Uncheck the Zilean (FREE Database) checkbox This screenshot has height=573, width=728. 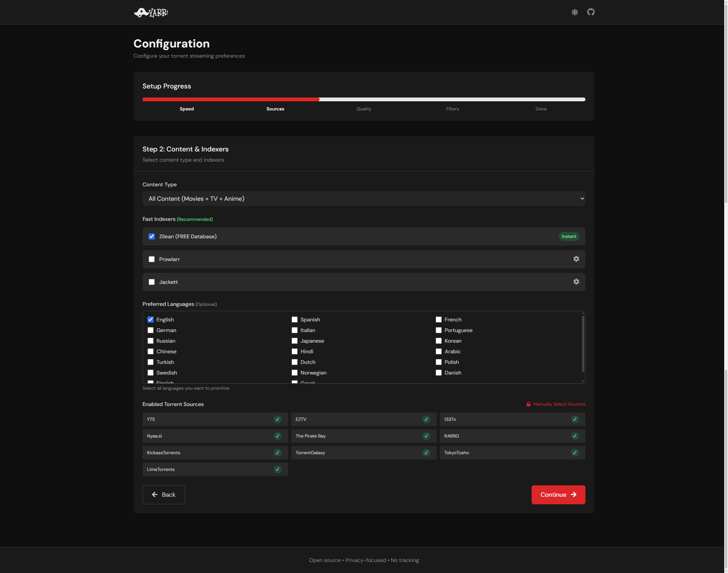(x=152, y=236)
